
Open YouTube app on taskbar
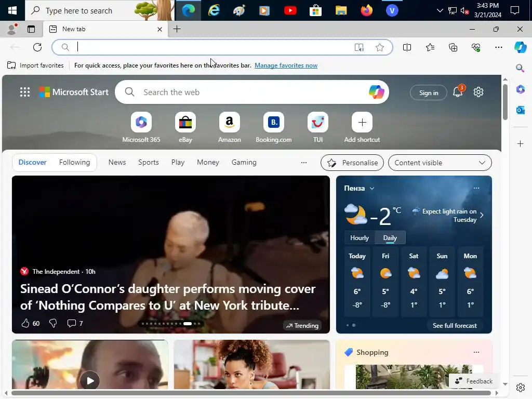pyautogui.click(x=290, y=10)
